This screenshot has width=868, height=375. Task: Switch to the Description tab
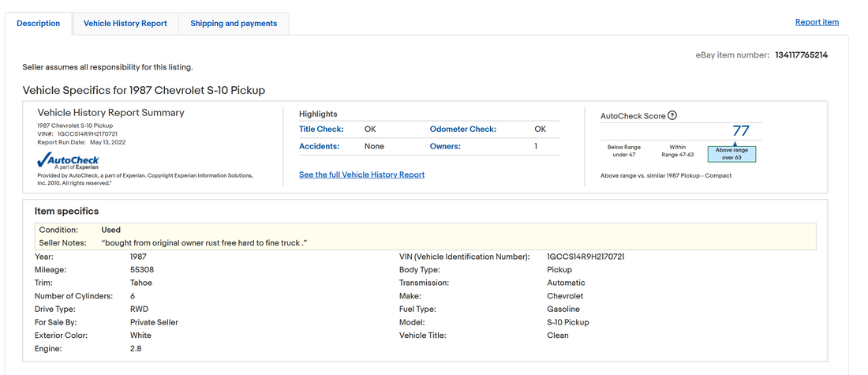pos(39,23)
